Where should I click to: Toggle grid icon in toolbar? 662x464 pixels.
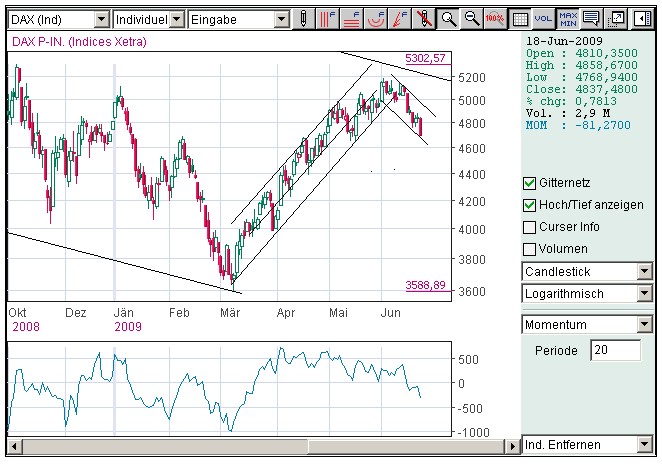[x=520, y=19]
